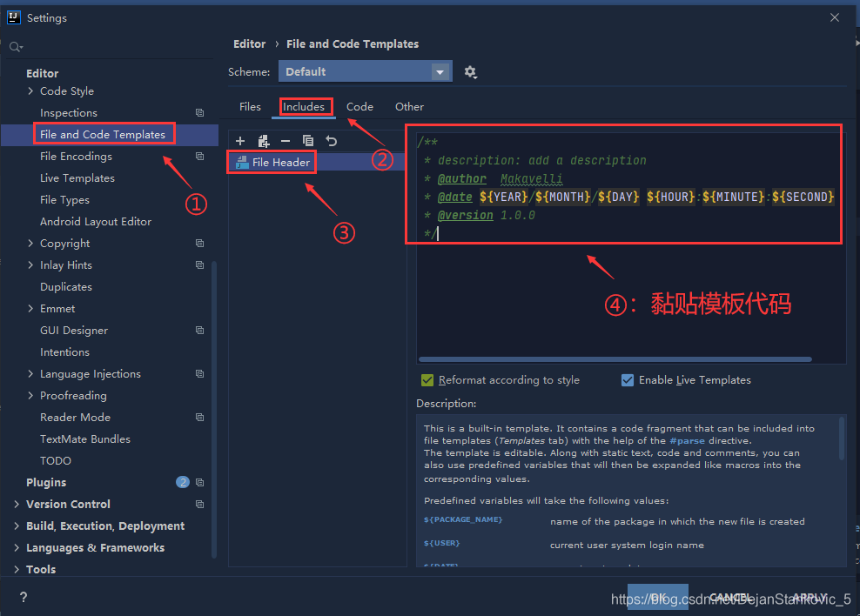The image size is (860, 616).
Task: Click the #parse directive link in description
Action: pos(687,440)
